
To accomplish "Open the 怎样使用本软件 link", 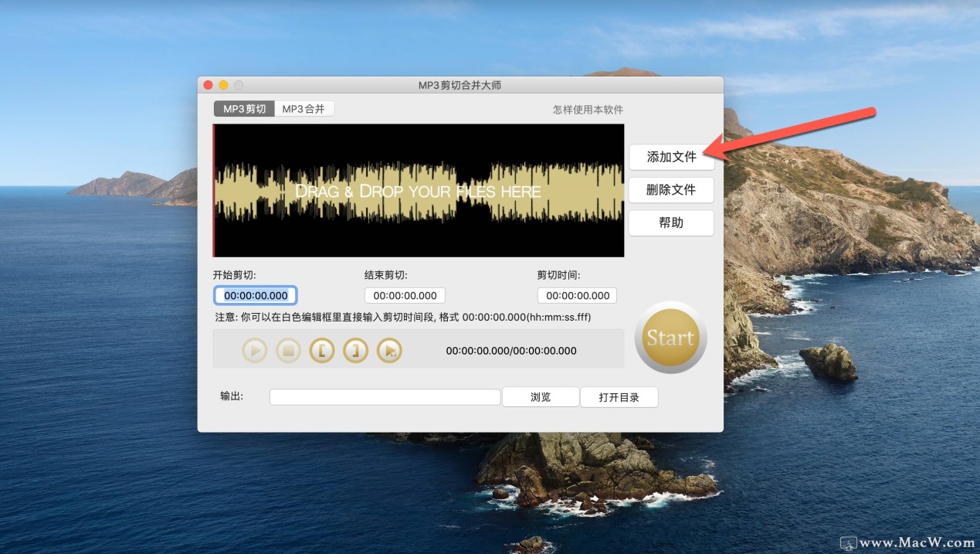I will pos(588,110).
